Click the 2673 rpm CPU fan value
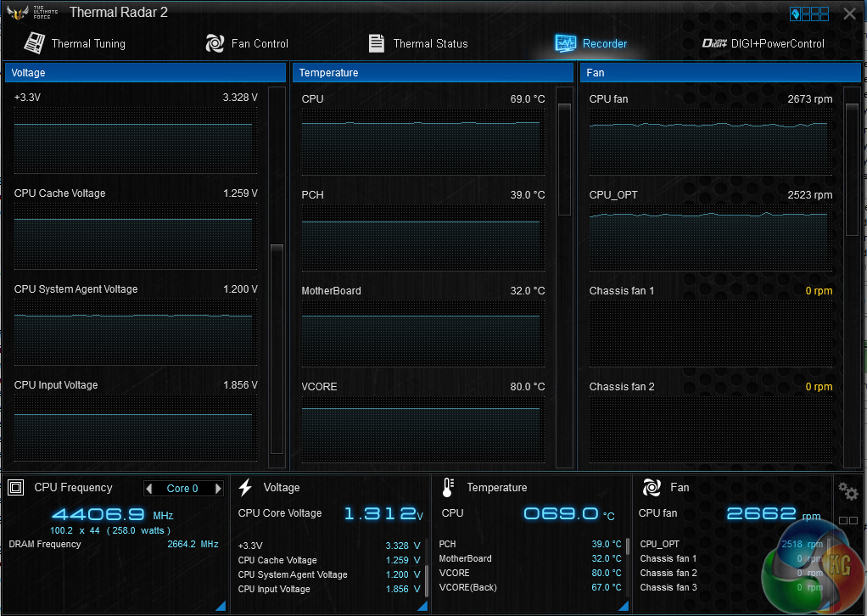The height and width of the screenshot is (616, 867). tap(809, 99)
